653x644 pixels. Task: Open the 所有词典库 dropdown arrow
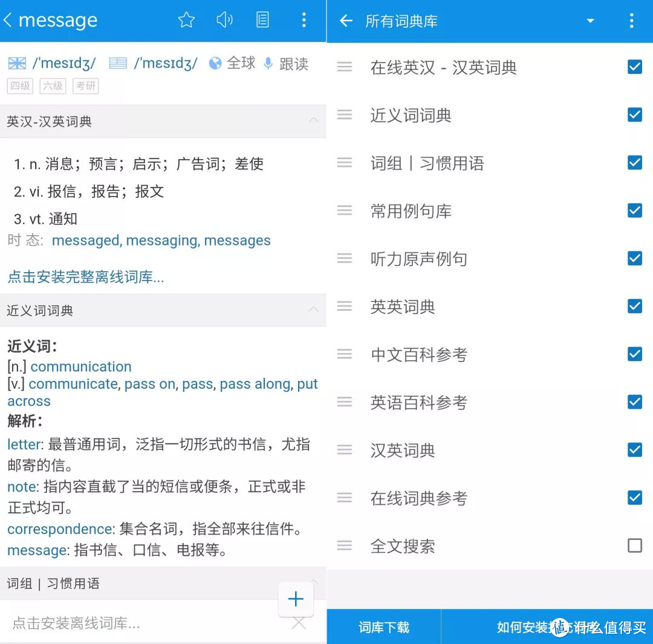click(590, 21)
